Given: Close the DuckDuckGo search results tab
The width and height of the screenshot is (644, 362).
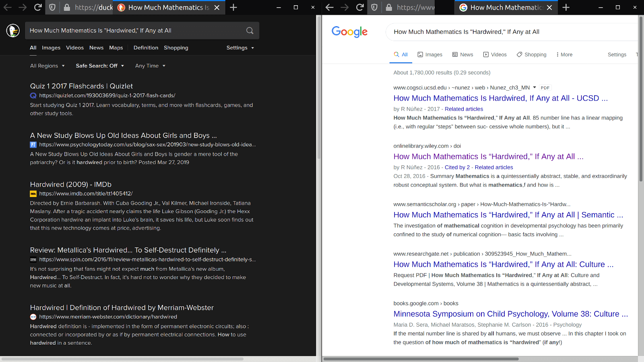Looking at the screenshot, I should coord(217,8).
